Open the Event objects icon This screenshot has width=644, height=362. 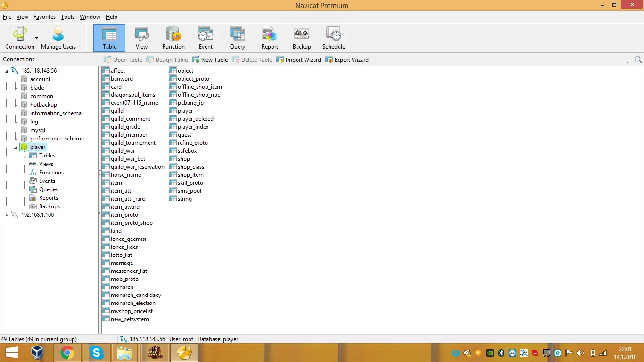(x=206, y=38)
